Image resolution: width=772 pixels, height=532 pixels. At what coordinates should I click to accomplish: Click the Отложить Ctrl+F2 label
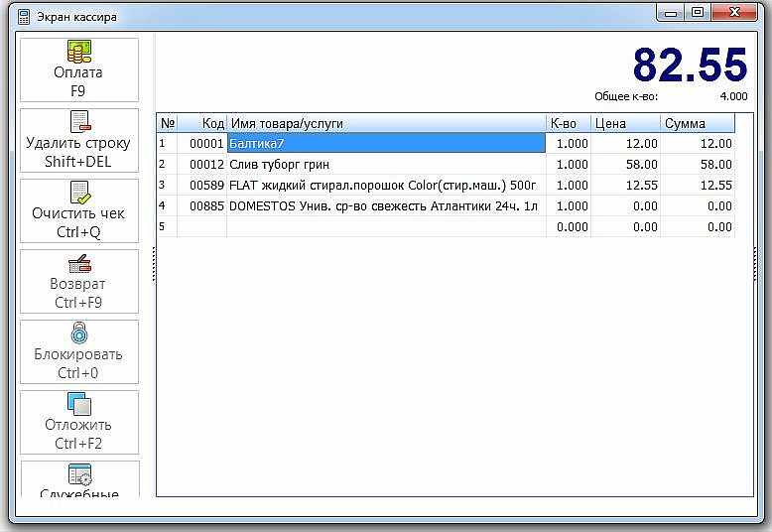[78, 434]
